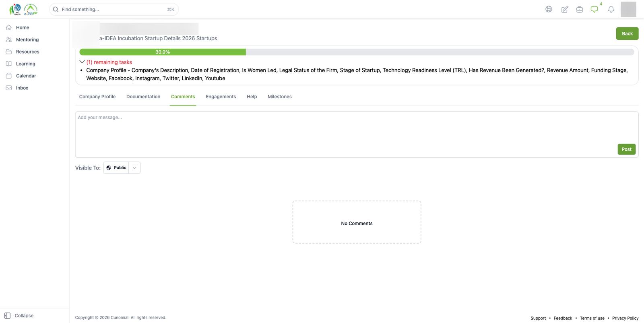This screenshot has height=323, width=644.
Task: Open the Privacy Policy link
Action: click(625, 318)
